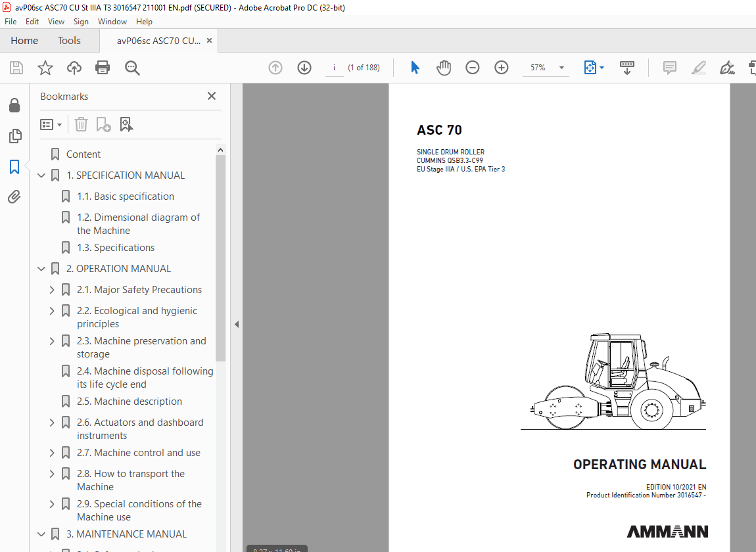
Task: Expand the Major Safety Precautions bookmark
Action: (51, 289)
